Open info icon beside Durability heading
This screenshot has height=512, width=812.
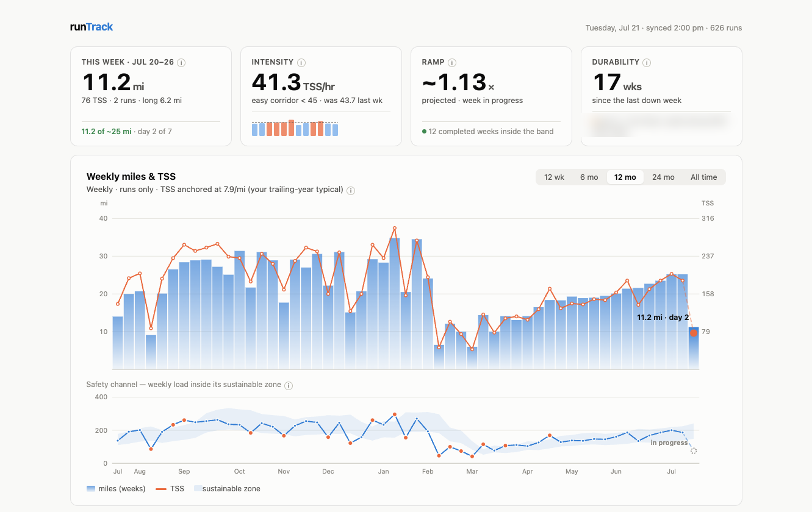click(x=647, y=63)
